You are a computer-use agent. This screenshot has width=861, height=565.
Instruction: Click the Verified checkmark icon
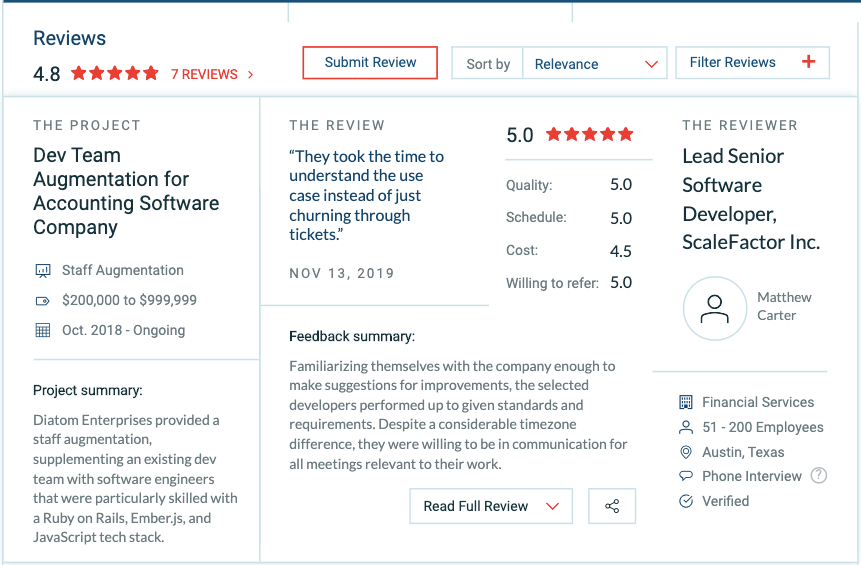click(x=686, y=501)
